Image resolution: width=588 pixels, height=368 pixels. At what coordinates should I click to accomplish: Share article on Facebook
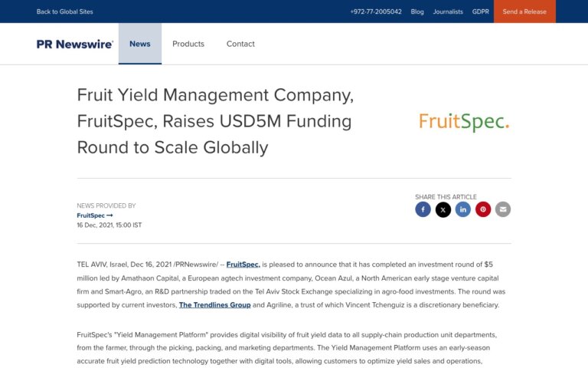pos(423,209)
